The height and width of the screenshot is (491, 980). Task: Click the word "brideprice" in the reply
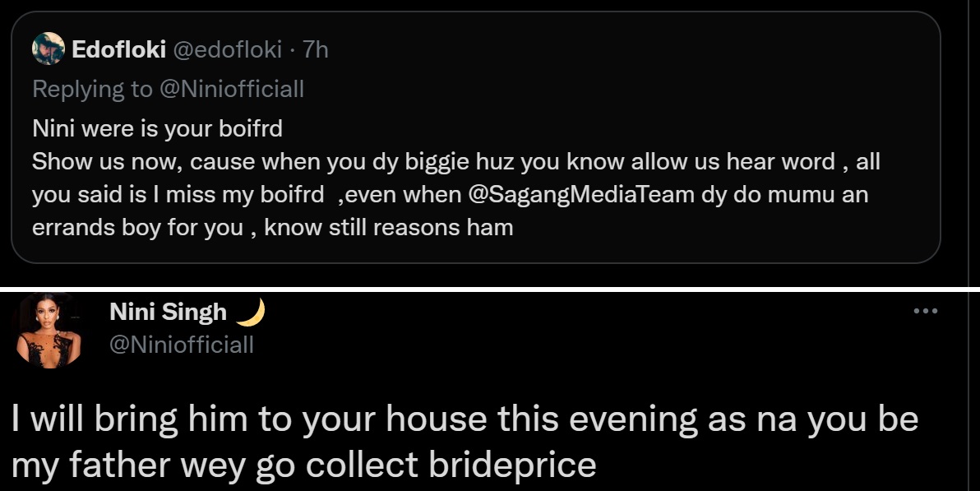click(513, 465)
